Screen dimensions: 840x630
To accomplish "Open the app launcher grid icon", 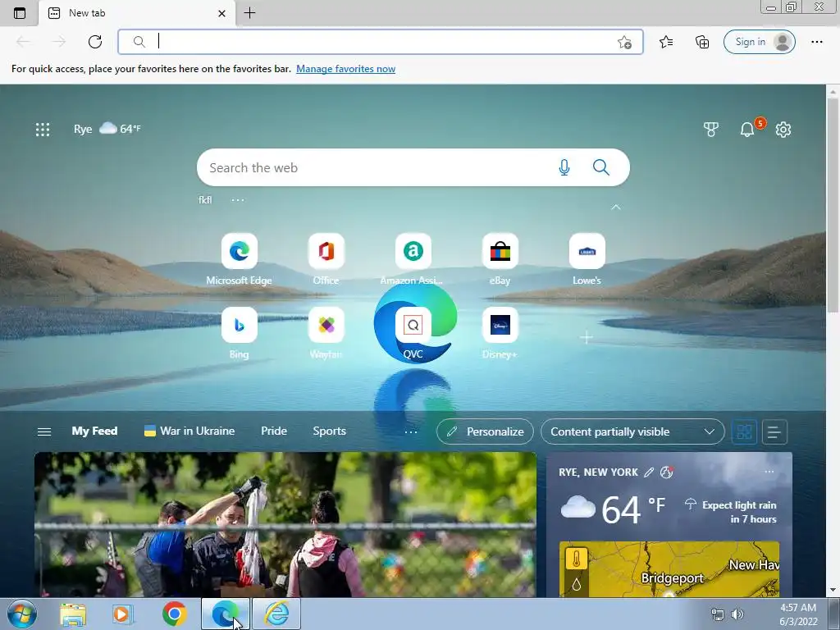I will 43,129.
